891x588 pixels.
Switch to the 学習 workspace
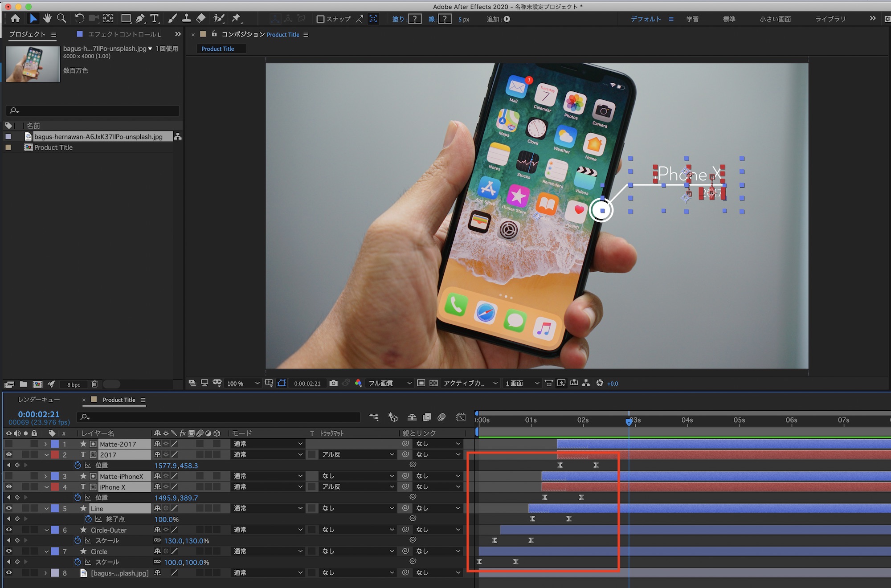[692, 19]
